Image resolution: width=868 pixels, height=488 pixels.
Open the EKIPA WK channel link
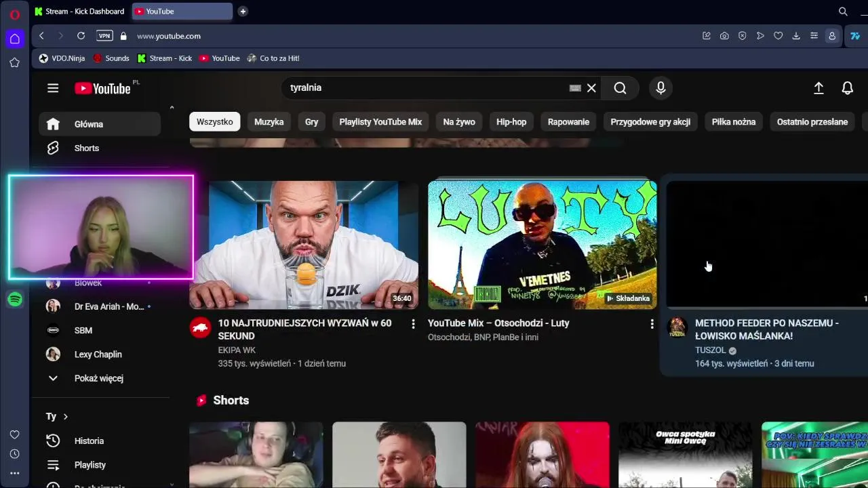click(237, 350)
